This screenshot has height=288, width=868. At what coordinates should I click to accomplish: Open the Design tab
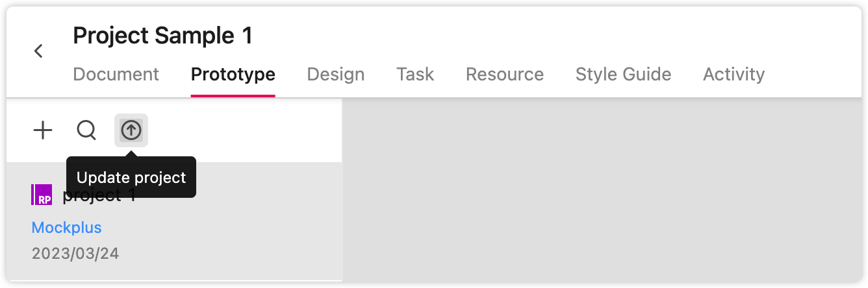point(336,74)
